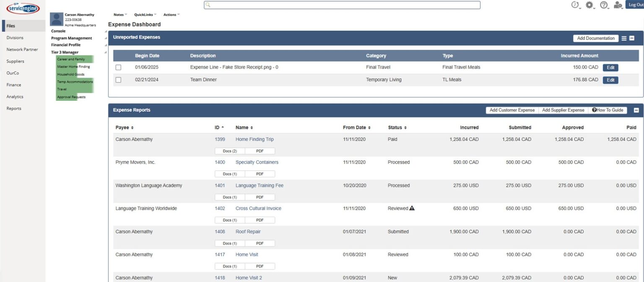This screenshot has width=644, height=282.
Task: Open OurCo in the sidebar
Action: click(13, 73)
